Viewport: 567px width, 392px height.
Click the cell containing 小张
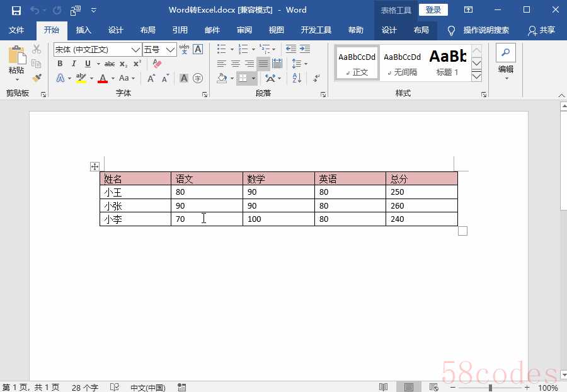[135, 206]
